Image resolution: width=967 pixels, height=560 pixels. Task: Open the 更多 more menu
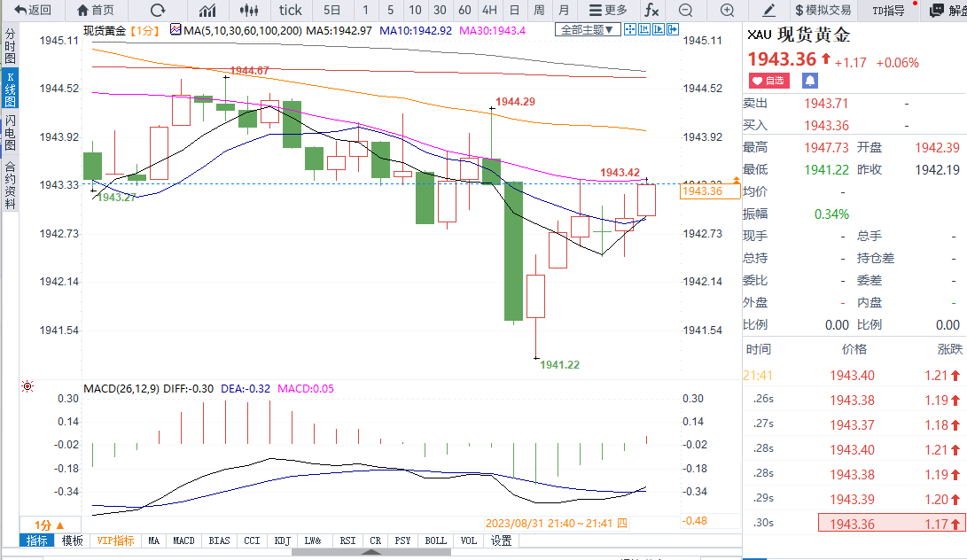tap(608, 10)
